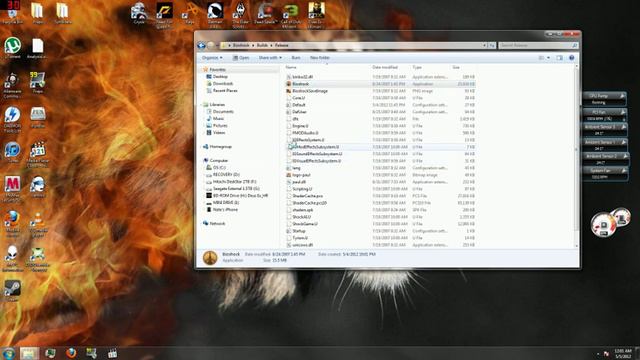Select the DefUser configuration file
The width and height of the screenshot is (640, 360).
pyautogui.click(x=380, y=112)
